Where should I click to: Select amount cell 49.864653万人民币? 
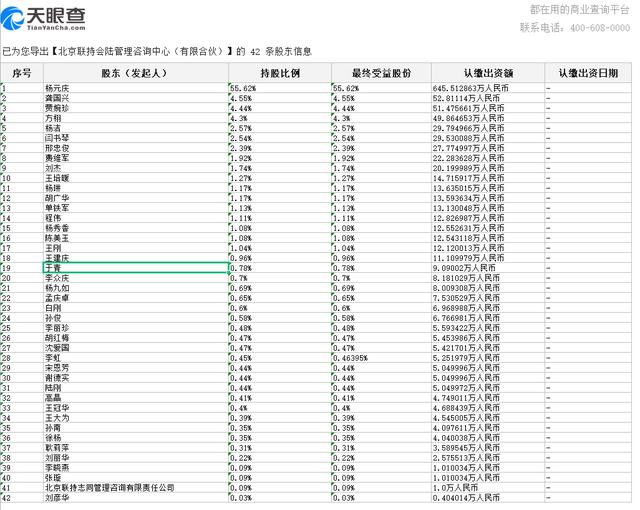tap(488, 118)
